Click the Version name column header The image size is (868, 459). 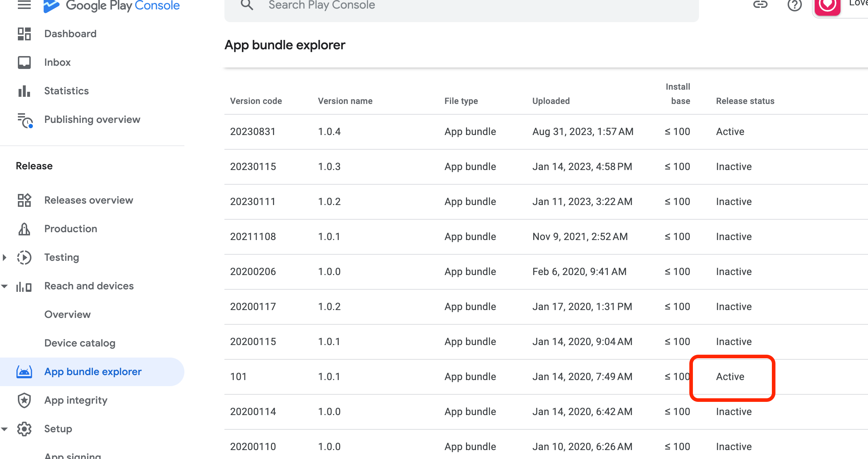click(345, 101)
